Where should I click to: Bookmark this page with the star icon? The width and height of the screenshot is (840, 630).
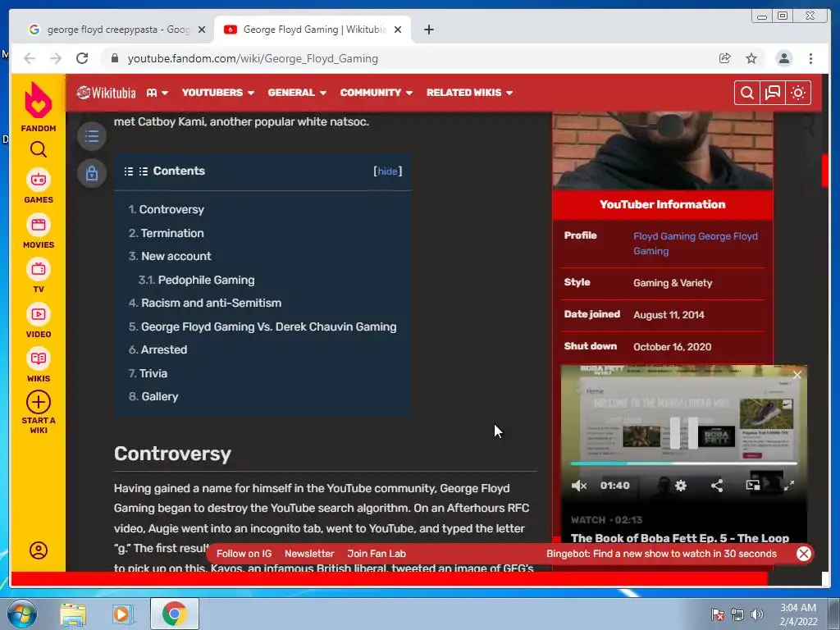click(751, 58)
